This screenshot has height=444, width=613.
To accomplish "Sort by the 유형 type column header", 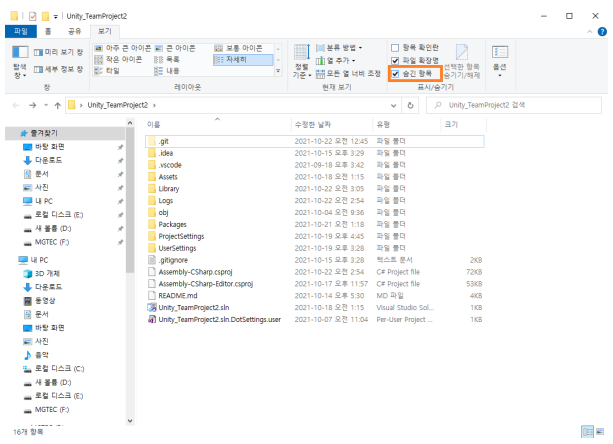I will [407, 124].
